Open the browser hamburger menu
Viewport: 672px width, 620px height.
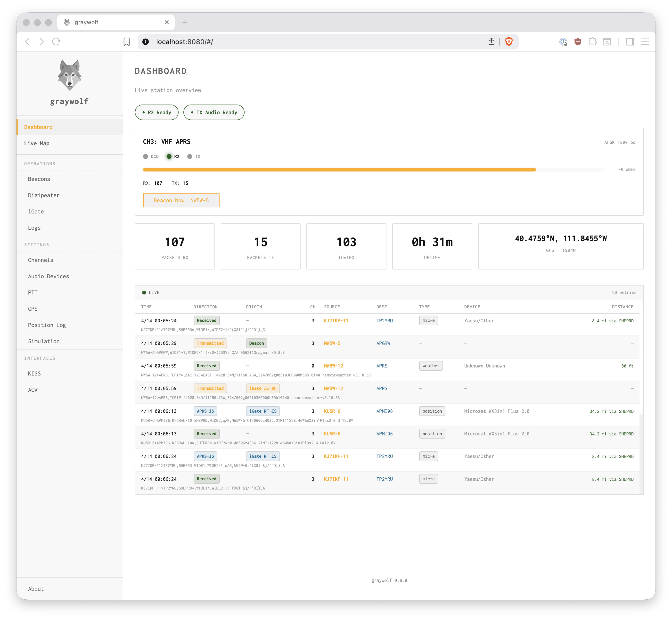pyautogui.click(x=645, y=42)
